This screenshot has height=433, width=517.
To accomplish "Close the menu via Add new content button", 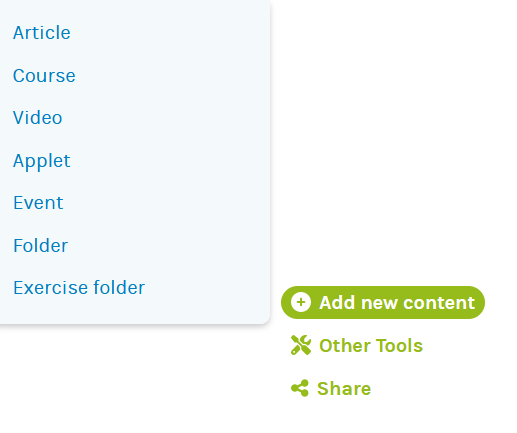I will coord(383,302).
